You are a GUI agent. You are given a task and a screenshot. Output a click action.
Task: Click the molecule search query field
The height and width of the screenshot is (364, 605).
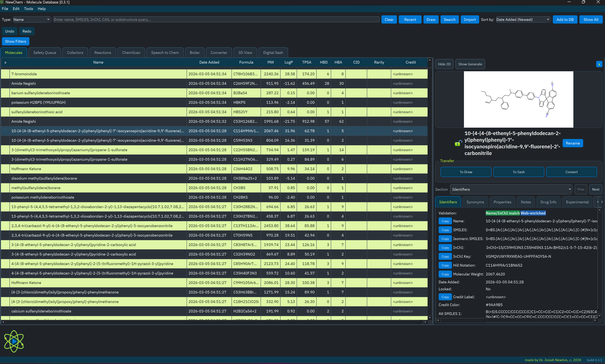[216, 20]
